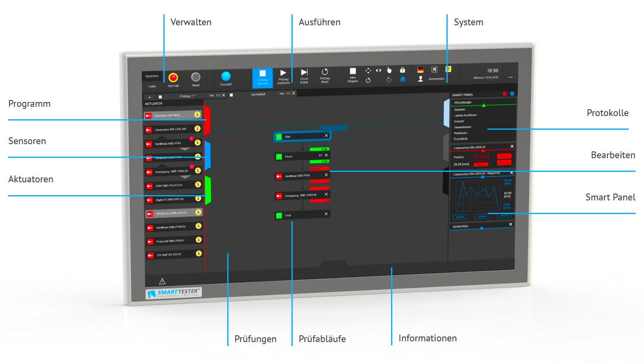
Task: Click the home navigation icon in toolbar
Action: click(402, 79)
